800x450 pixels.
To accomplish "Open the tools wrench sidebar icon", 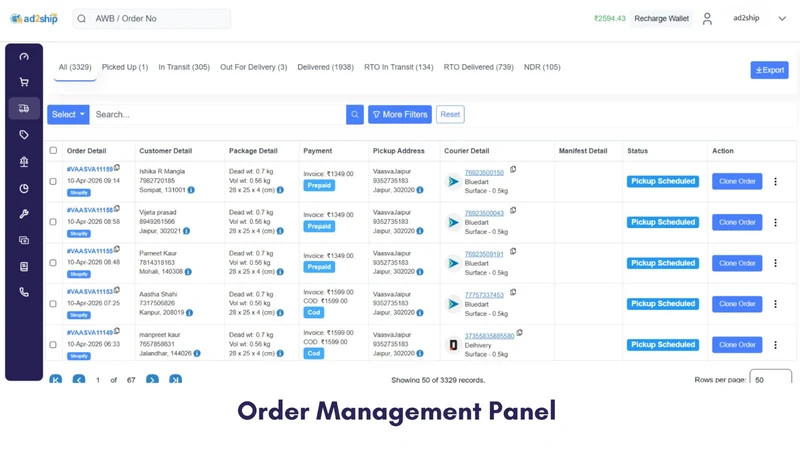I will (24, 214).
